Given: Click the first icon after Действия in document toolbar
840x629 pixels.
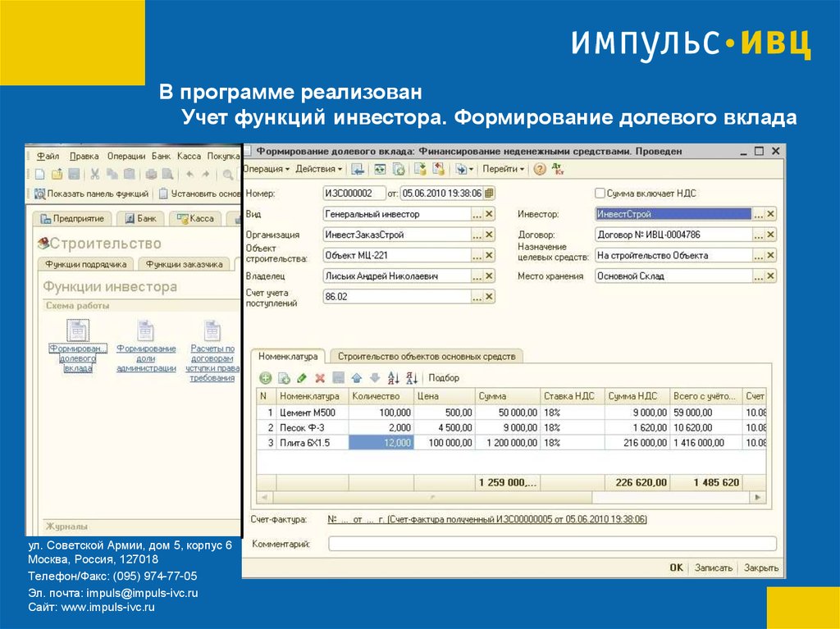Looking at the screenshot, I should click(358, 169).
